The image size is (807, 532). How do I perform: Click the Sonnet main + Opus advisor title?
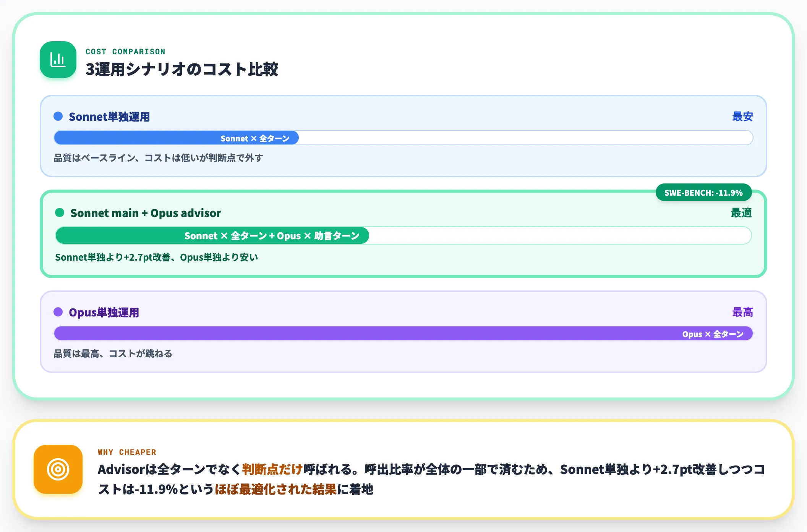[146, 213]
